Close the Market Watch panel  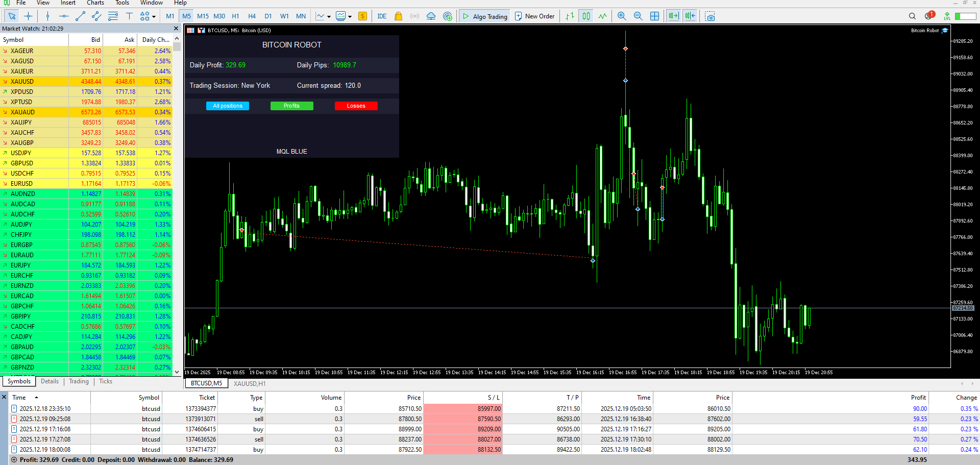click(x=176, y=29)
